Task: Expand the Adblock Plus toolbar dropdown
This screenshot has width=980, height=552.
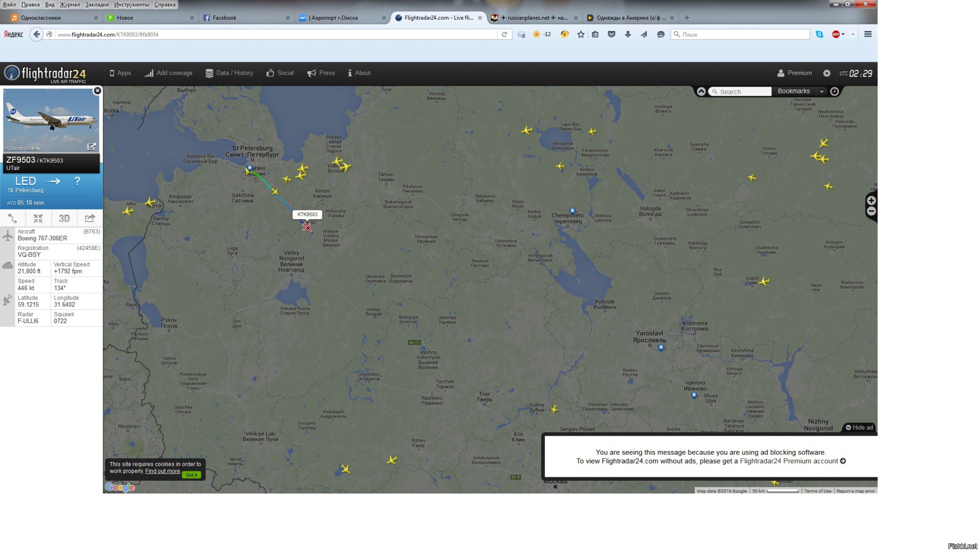Action: coord(843,34)
